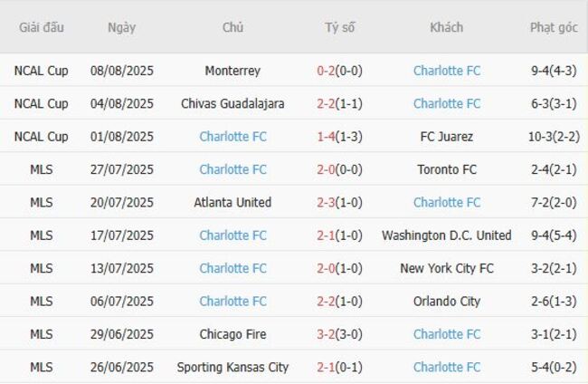Open Charlotte FC link in Atlanta United row
This screenshot has width=588, height=384.
click(x=447, y=203)
